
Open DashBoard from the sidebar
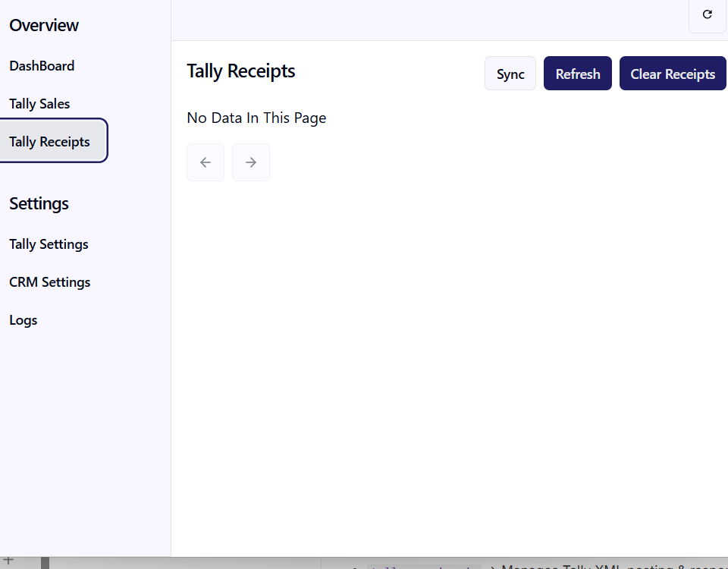(42, 66)
